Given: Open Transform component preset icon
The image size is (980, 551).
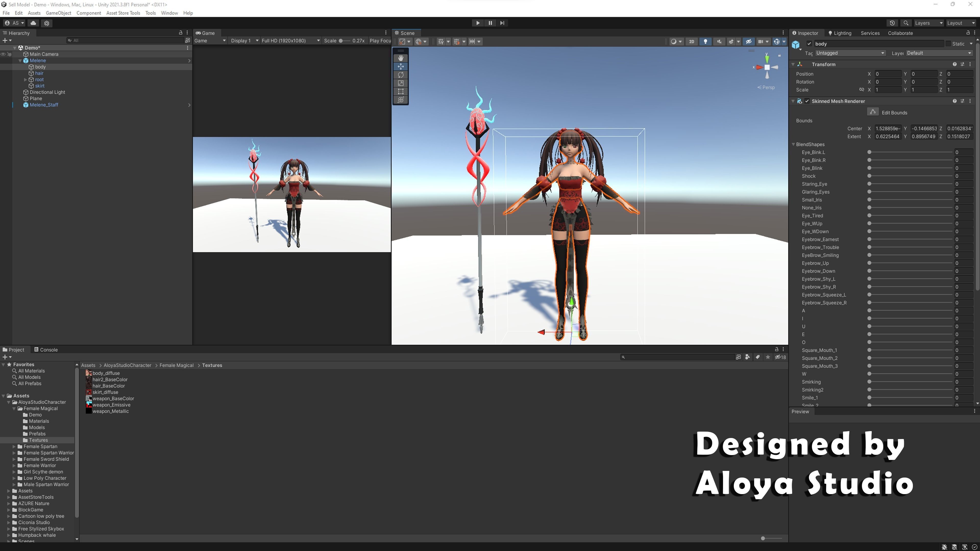Looking at the screenshot, I should pos(962,64).
